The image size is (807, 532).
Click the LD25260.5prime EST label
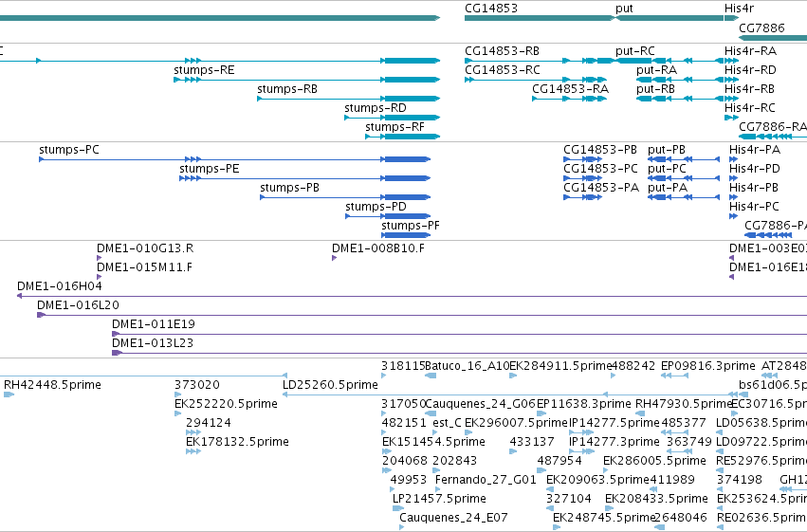[330, 385]
